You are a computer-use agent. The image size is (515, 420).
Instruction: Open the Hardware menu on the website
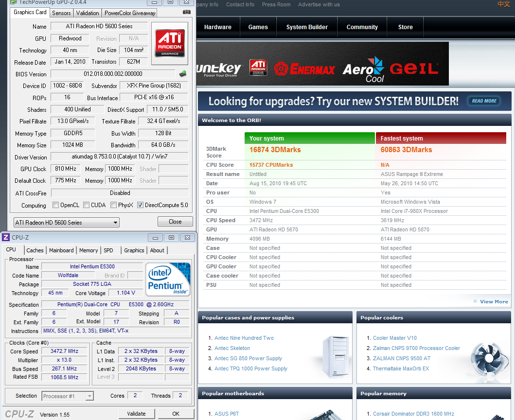point(218,27)
